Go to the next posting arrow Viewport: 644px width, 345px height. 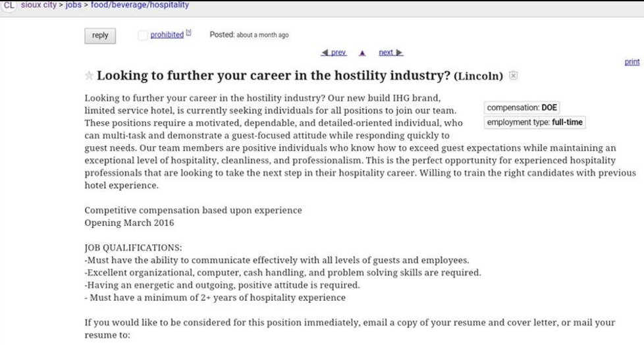[x=391, y=53]
